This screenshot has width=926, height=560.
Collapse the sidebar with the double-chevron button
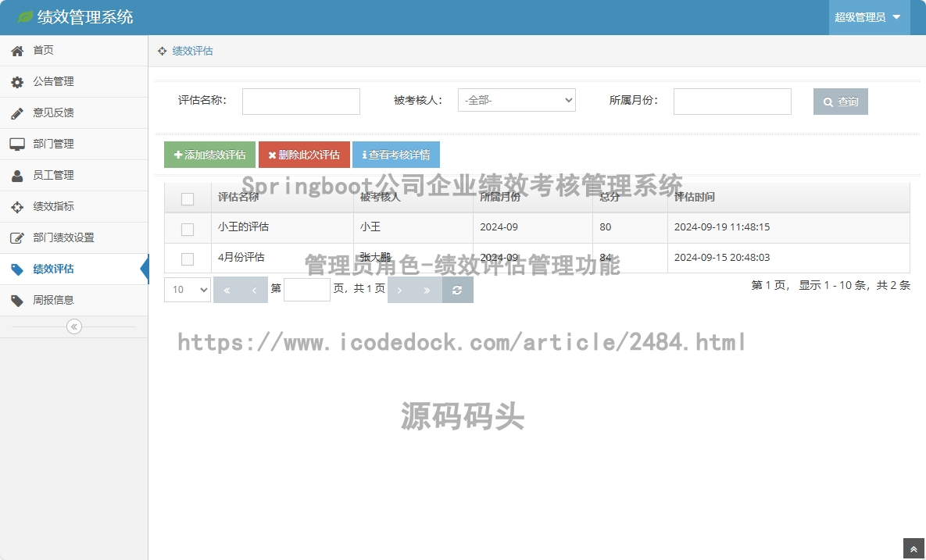[x=73, y=326]
